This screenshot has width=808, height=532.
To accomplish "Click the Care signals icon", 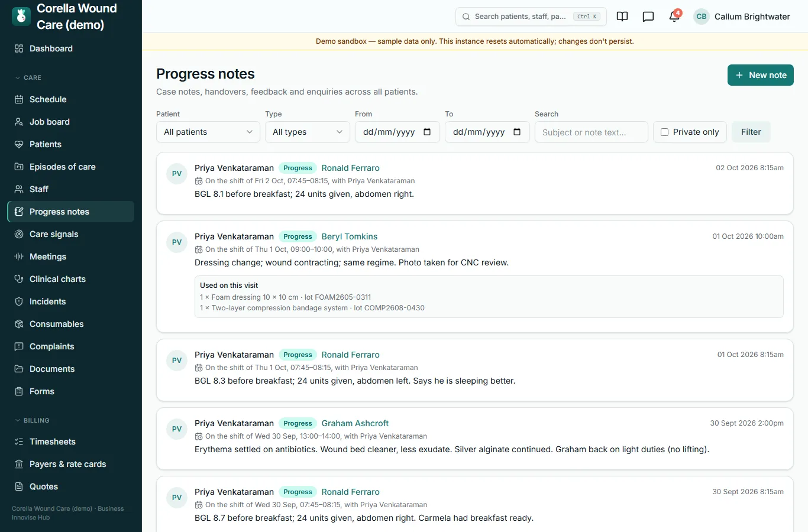I will 19,234.
